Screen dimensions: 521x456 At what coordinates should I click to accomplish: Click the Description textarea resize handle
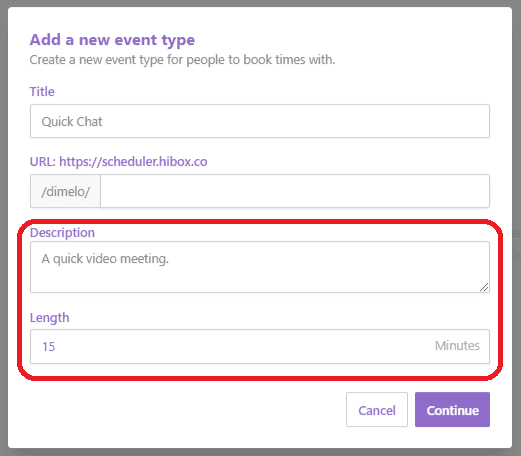pyautogui.click(x=484, y=287)
